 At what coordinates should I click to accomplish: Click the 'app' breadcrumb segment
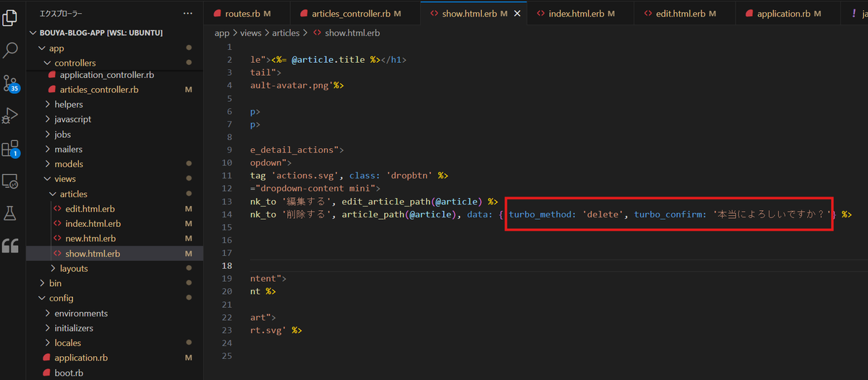(x=222, y=33)
